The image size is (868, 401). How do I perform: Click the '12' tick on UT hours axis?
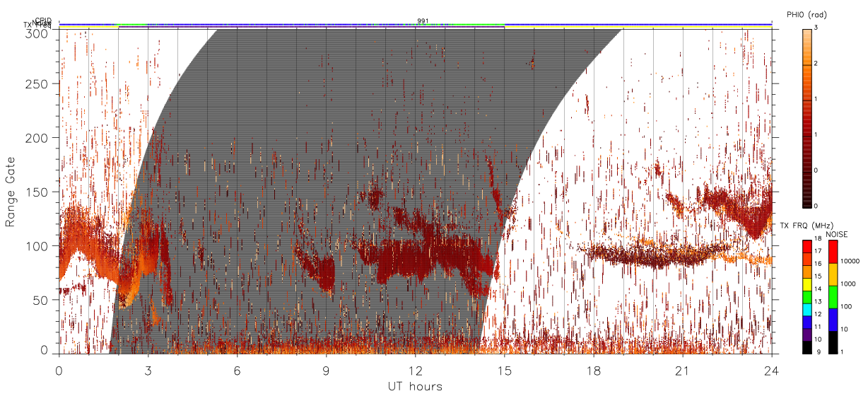[x=415, y=370]
